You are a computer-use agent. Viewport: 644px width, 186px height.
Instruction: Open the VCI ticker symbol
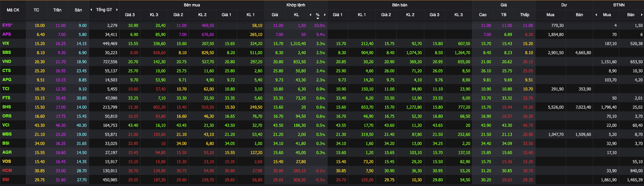6,125
